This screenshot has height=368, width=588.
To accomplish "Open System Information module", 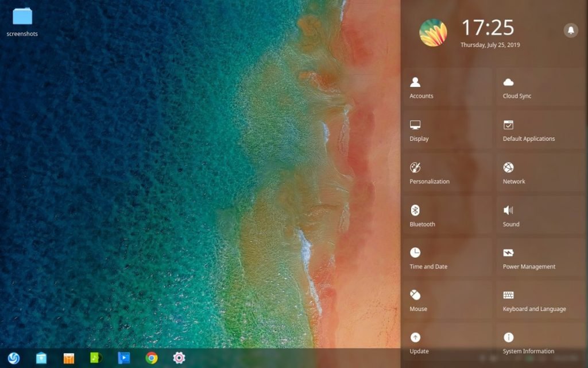I will (x=540, y=344).
